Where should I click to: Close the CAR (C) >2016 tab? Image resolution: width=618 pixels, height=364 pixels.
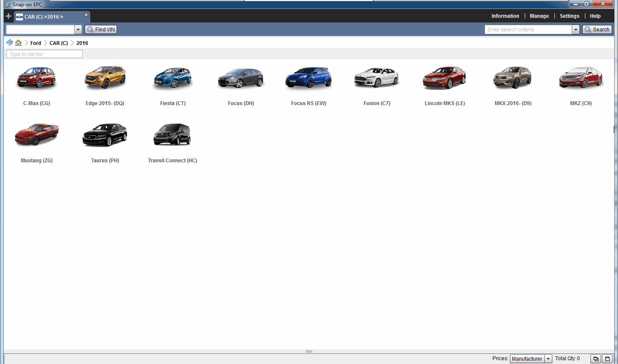(86, 15)
